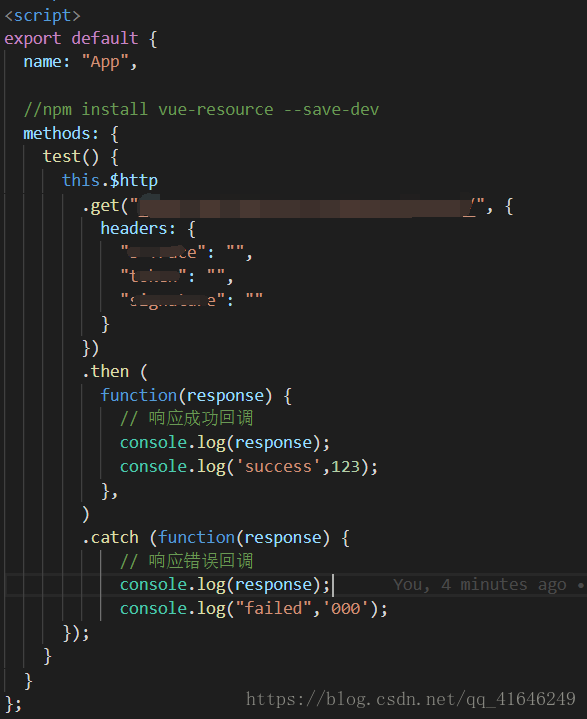The width and height of the screenshot is (587, 719).
Task: Click the '.then (' call
Action: click(115, 371)
